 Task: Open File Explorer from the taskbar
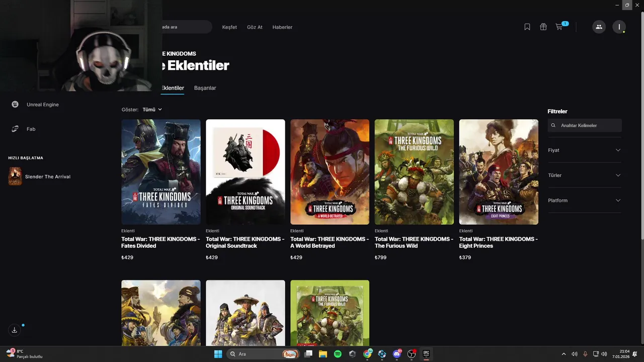click(x=323, y=354)
